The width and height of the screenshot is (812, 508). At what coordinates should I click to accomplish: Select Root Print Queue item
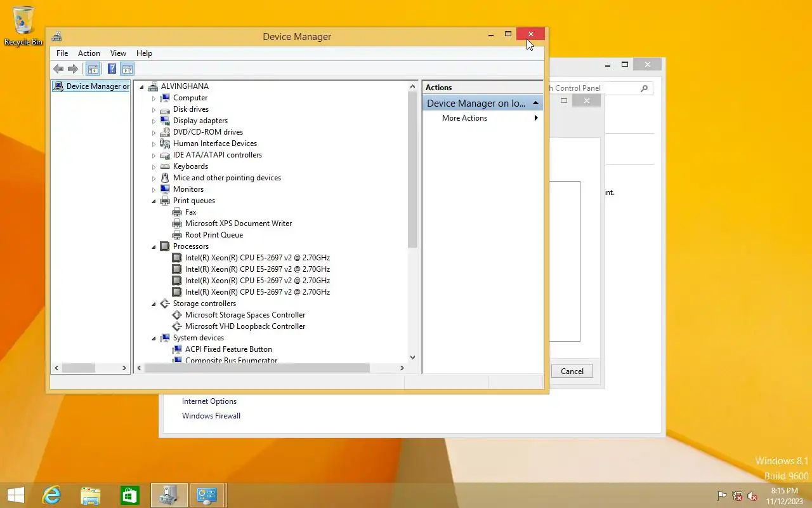pyautogui.click(x=214, y=235)
